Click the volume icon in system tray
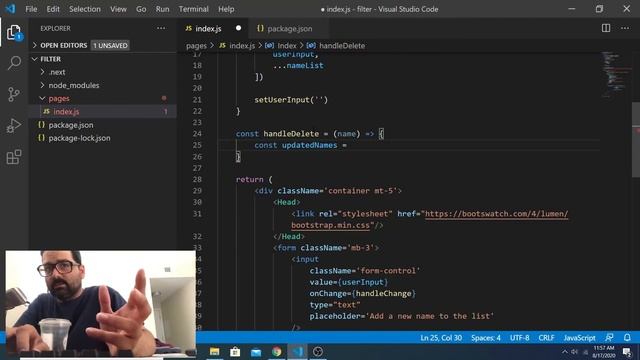Image resolution: width=640 pixels, height=360 pixels. point(575,352)
